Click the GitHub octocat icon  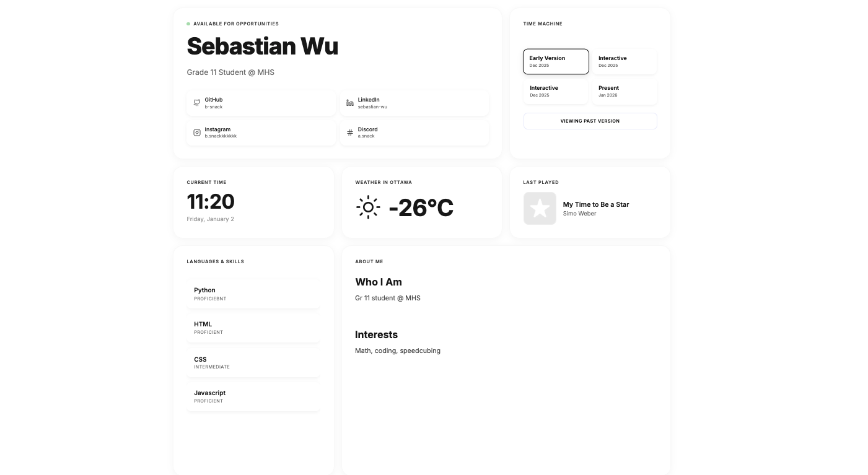pos(197,103)
